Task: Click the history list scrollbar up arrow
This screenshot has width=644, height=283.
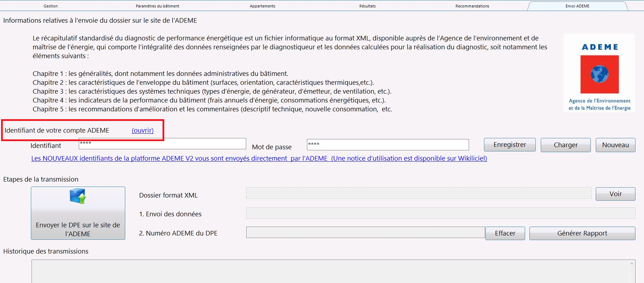Action: (632, 264)
